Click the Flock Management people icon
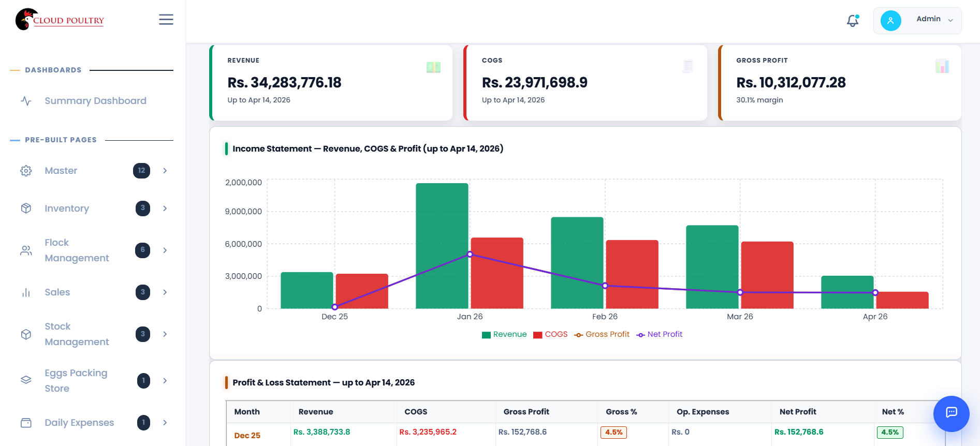The image size is (980, 446). [26, 250]
